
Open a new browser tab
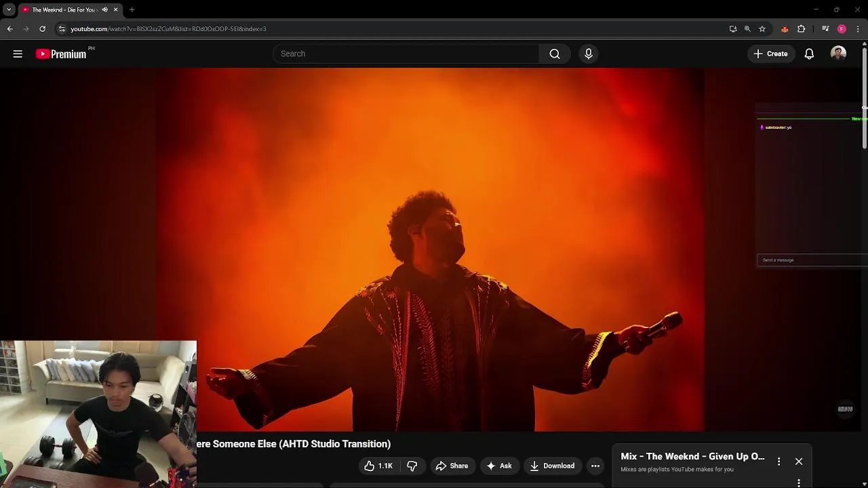coord(132,9)
